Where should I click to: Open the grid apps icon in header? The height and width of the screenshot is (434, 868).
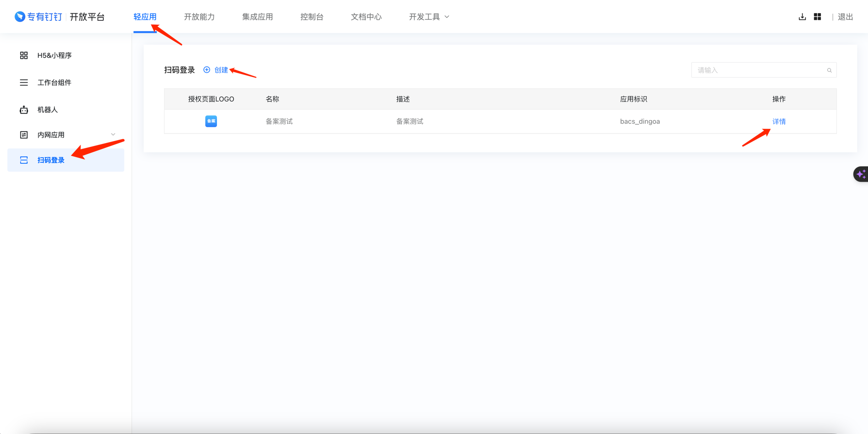click(x=818, y=16)
